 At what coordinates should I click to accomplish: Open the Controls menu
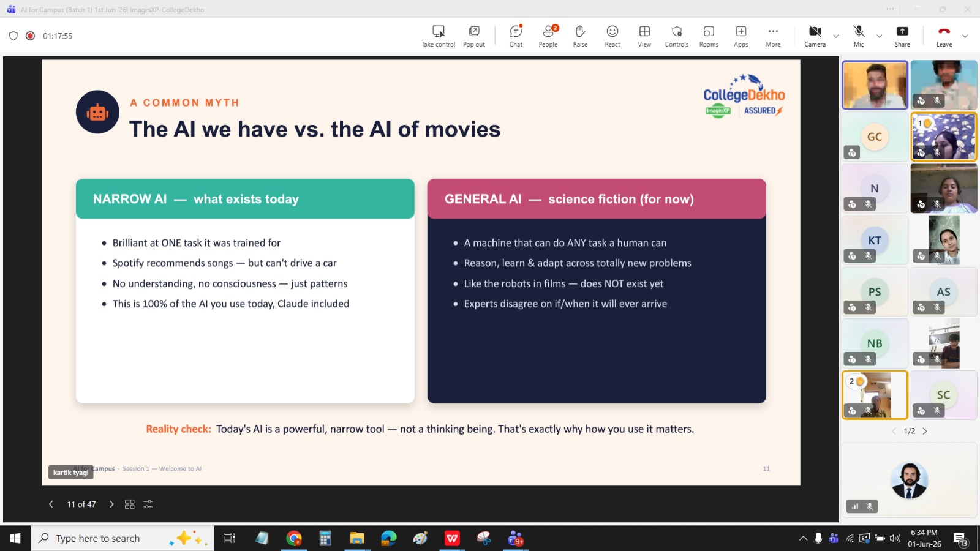(x=677, y=36)
